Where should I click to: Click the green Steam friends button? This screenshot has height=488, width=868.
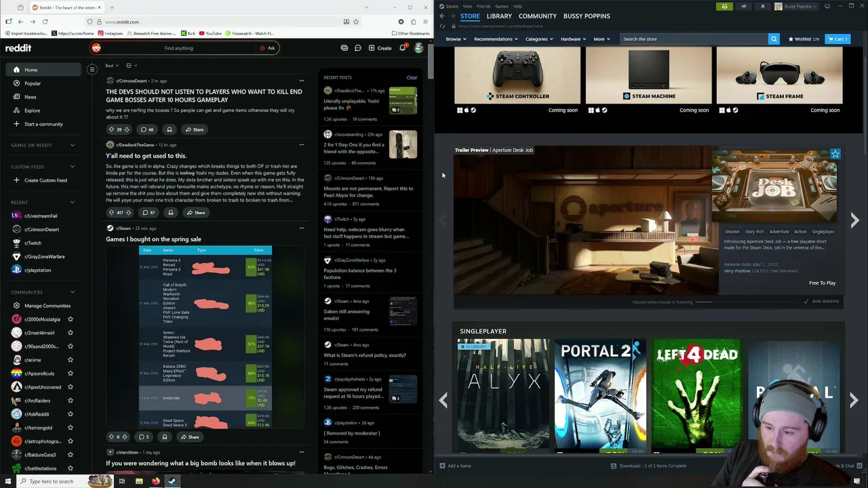[725, 6]
